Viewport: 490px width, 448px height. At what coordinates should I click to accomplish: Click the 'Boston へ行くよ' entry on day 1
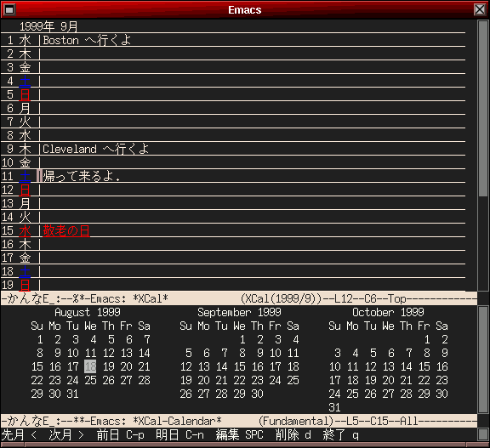pyautogui.click(x=87, y=40)
